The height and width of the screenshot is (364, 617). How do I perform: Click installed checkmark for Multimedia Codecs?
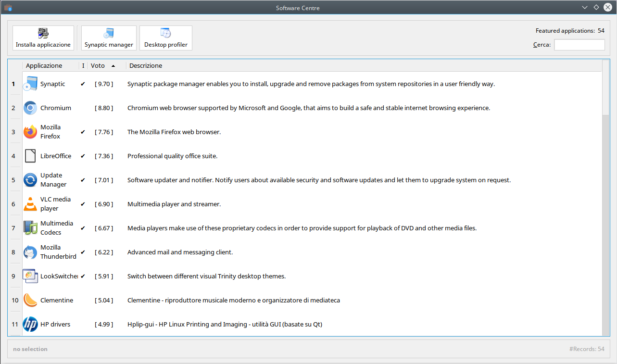(x=83, y=228)
